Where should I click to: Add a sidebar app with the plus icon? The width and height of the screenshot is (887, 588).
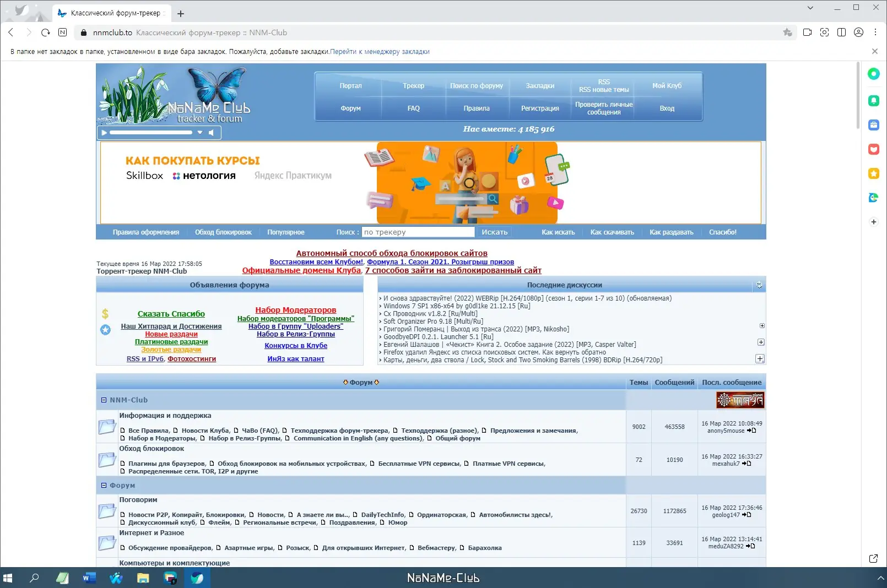tap(874, 222)
